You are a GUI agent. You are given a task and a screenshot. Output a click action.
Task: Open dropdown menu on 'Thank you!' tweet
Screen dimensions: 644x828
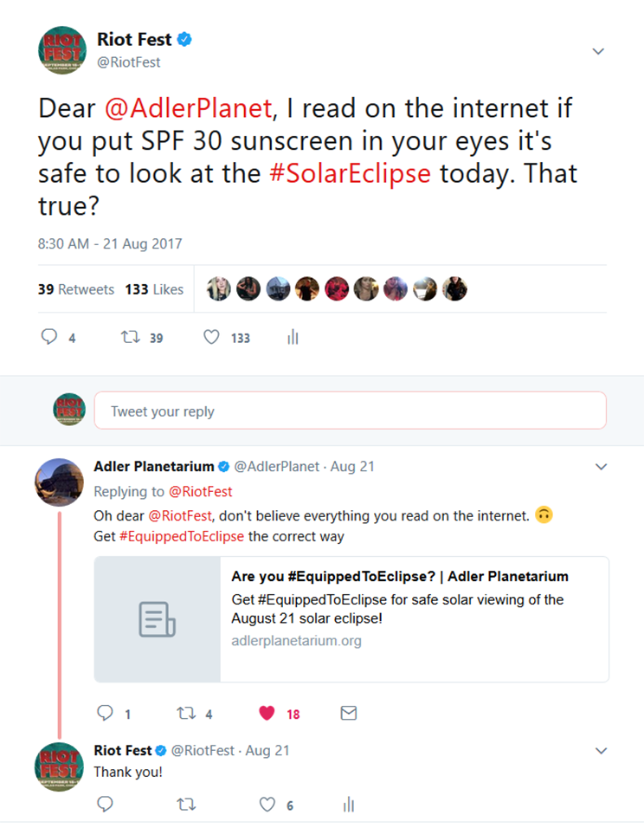602,751
